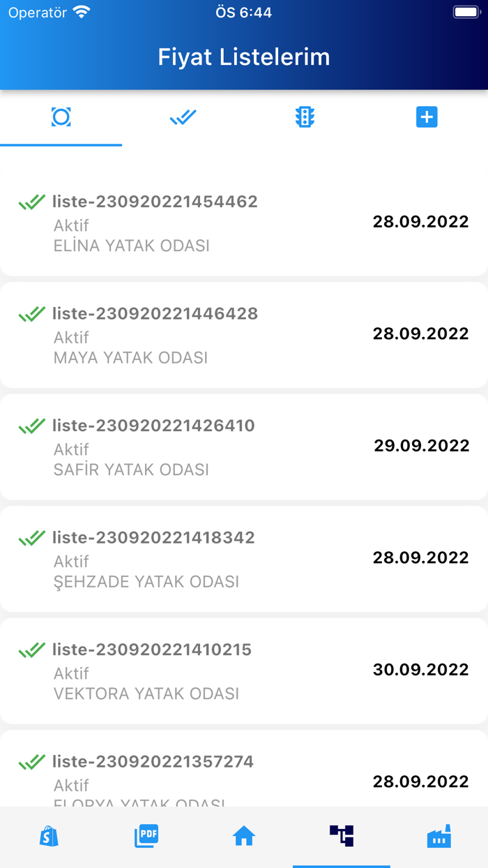Screen dimensions: 488x868
Task: Open the factory/production icon at bottom right
Action: (439, 836)
